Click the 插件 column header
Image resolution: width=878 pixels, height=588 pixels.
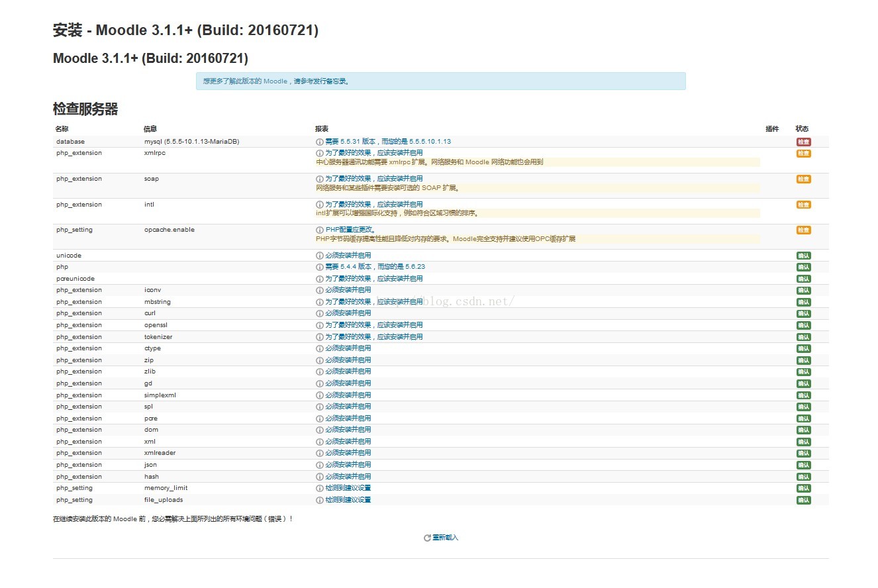(x=772, y=129)
